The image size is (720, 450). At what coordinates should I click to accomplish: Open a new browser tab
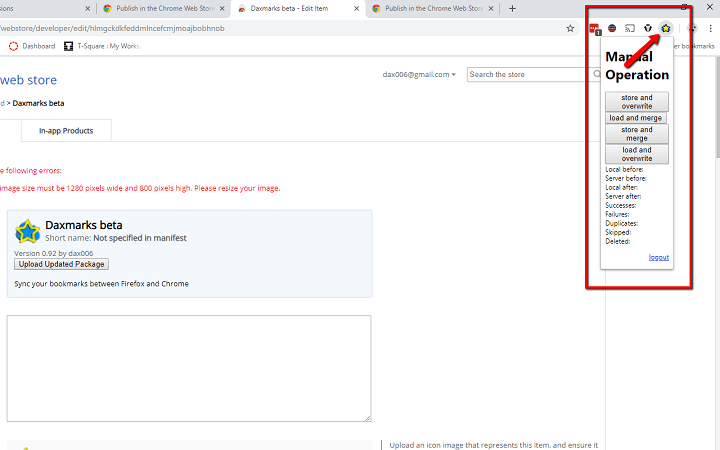(512, 8)
